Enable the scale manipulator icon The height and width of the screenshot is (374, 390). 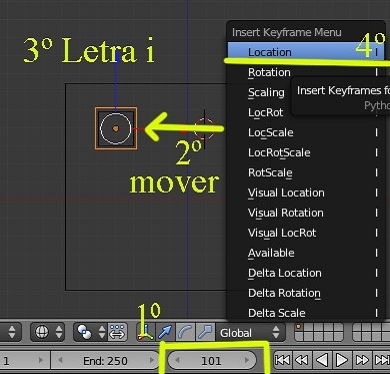point(205,332)
